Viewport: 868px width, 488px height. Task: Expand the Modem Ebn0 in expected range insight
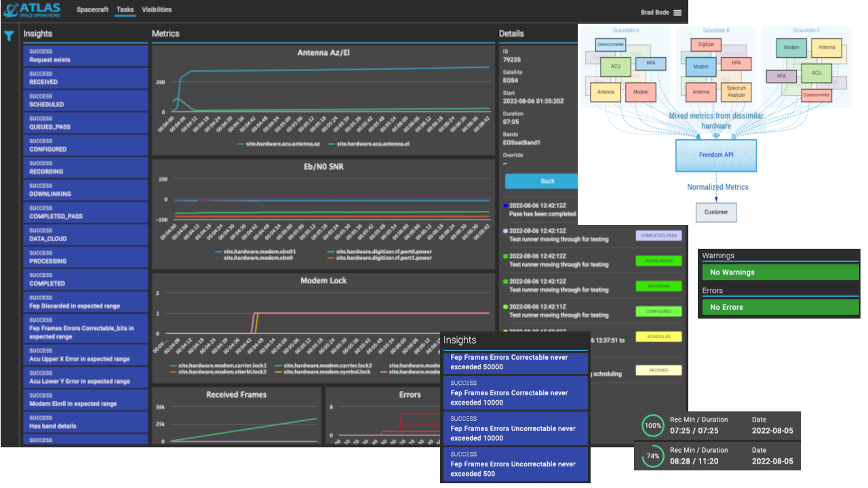85,399
